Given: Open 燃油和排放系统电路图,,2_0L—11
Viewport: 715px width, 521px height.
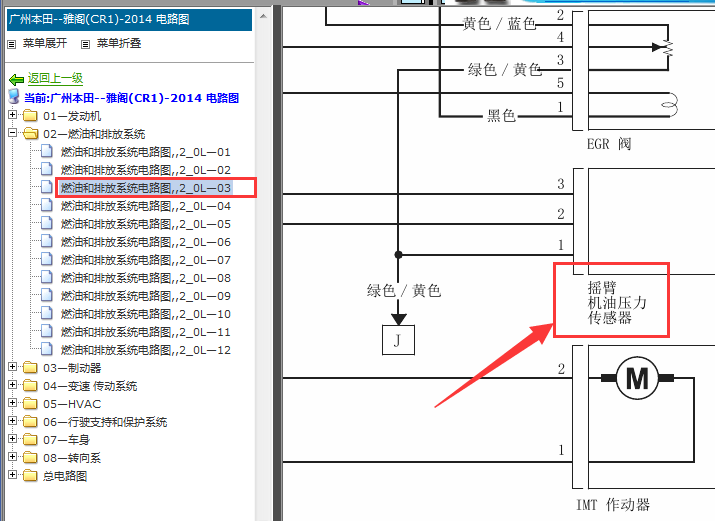Looking at the screenshot, I should click(145, 332).
